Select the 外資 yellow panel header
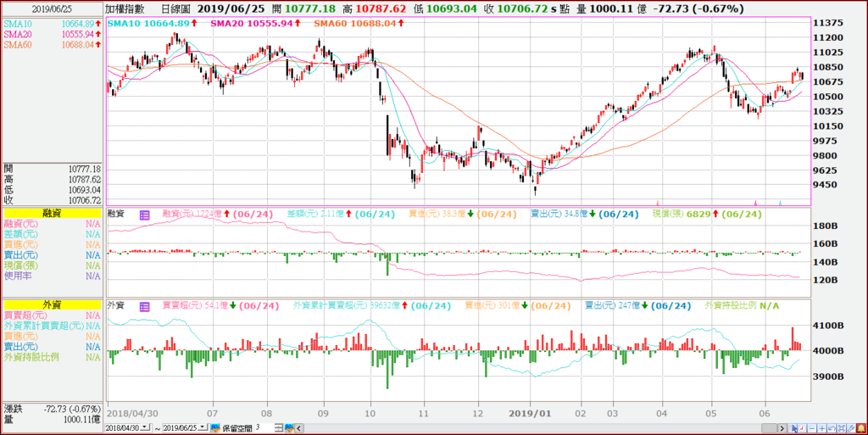Screen dimensions: 868x435 [x=52, y=304]
